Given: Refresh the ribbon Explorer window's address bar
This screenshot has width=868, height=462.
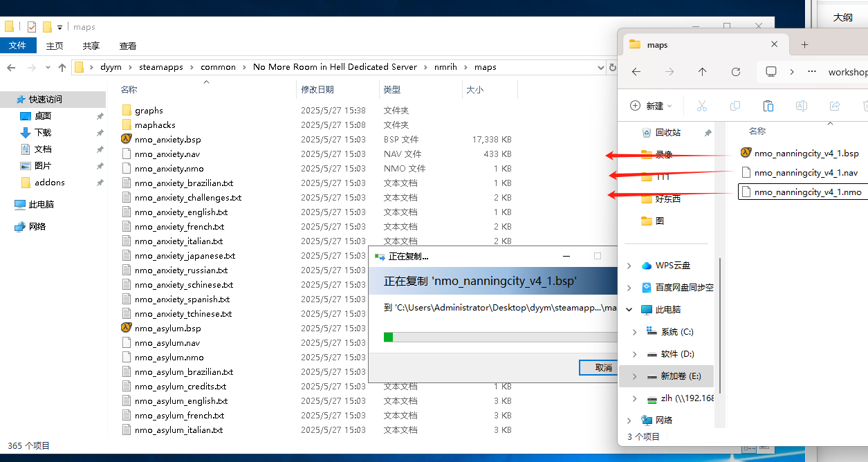Looking at the screenshot, I should click(612, 67).
